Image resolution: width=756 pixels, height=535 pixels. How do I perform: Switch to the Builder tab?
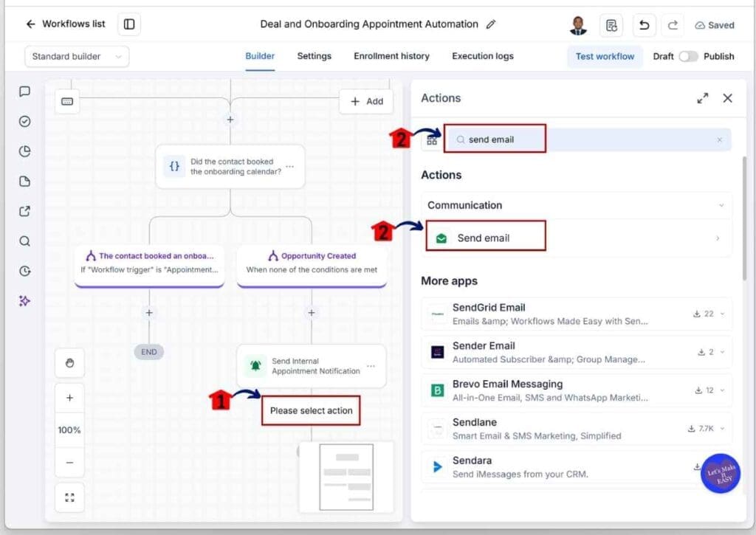[260, 56]
